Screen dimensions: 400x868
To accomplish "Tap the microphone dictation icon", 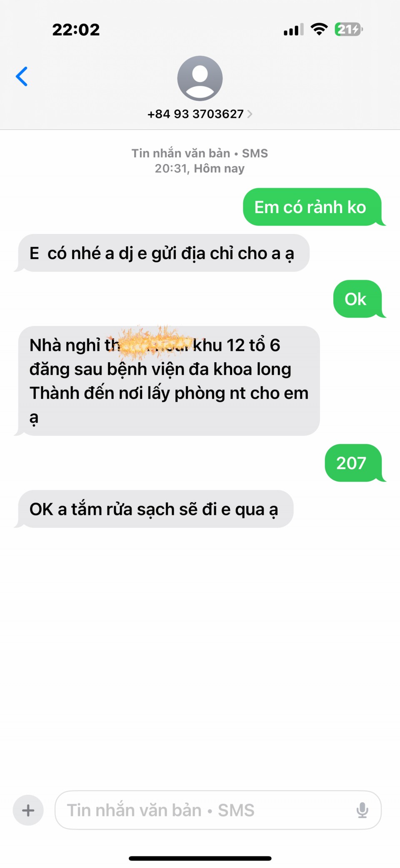I will pos(362,810).
